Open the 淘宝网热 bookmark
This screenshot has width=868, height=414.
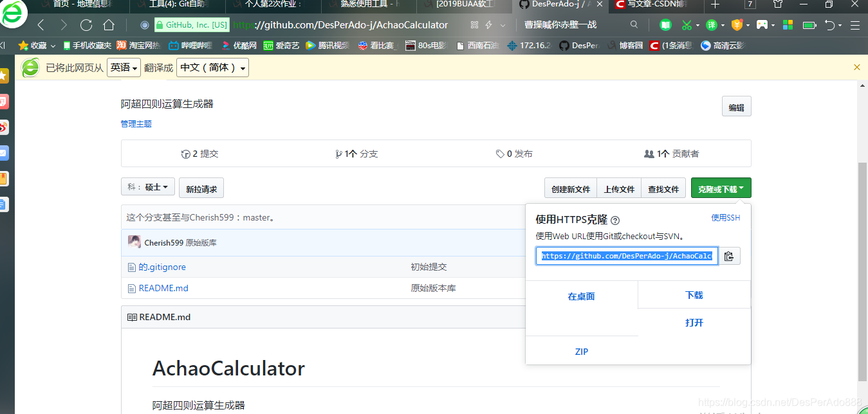click(138, 46)
